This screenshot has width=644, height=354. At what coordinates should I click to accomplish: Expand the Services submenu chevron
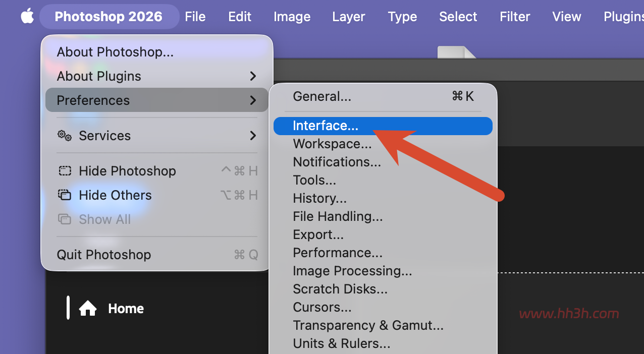tap(253, 136)
